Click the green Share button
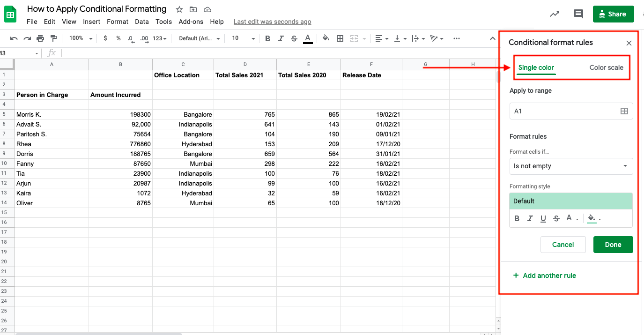 pos(613,14)
